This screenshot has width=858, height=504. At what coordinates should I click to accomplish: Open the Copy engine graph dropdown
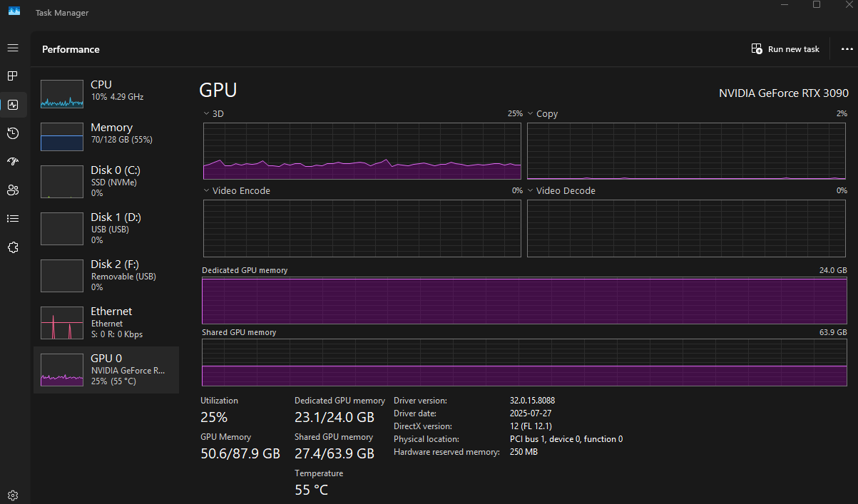[531, 113]
